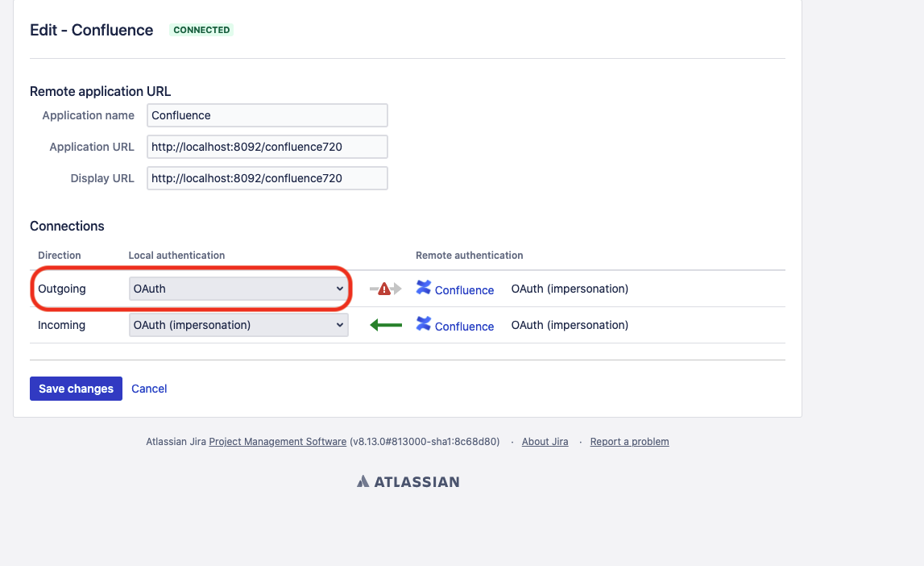Open the About Jira link
The width and height of the screenshot is (924, 566).
[545, 442]
